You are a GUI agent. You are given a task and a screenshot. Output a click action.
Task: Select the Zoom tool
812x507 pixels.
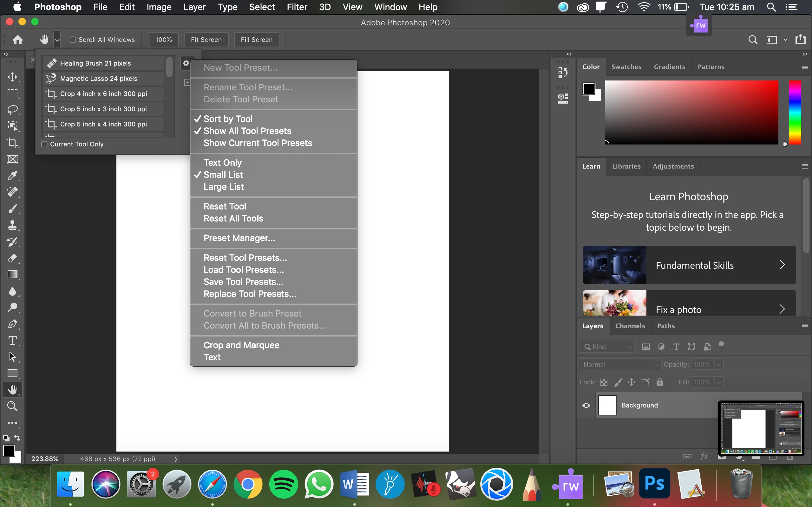click(12, 406)
